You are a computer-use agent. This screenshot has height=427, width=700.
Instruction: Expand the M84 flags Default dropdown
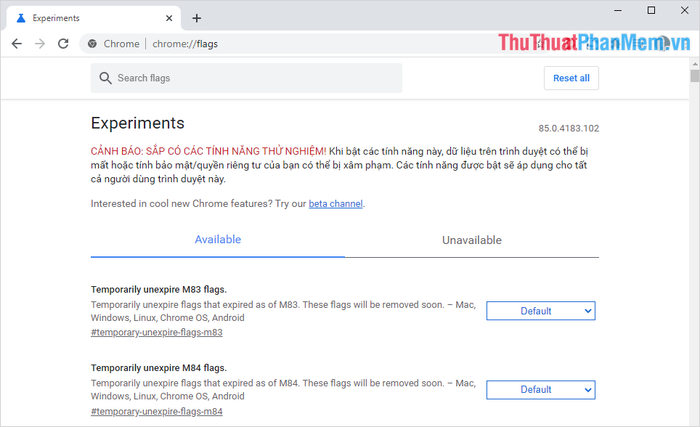click(540, 389)
